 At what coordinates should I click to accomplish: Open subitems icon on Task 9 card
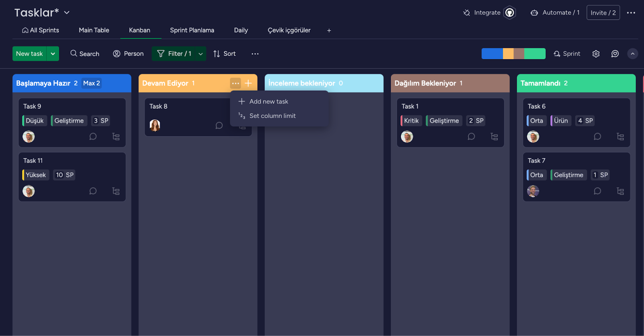click(116, 137)
